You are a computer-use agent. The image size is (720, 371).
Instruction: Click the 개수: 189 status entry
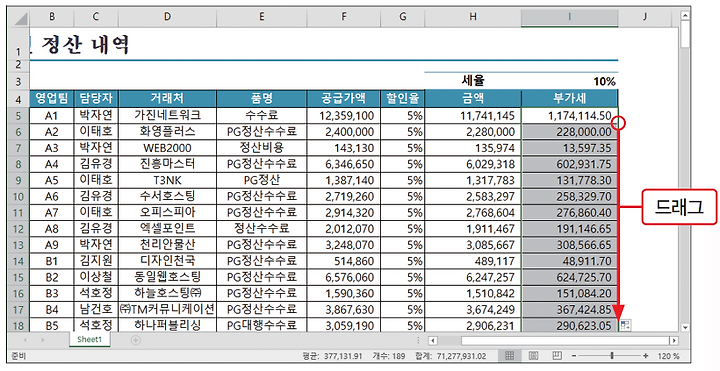pos(389,356)
